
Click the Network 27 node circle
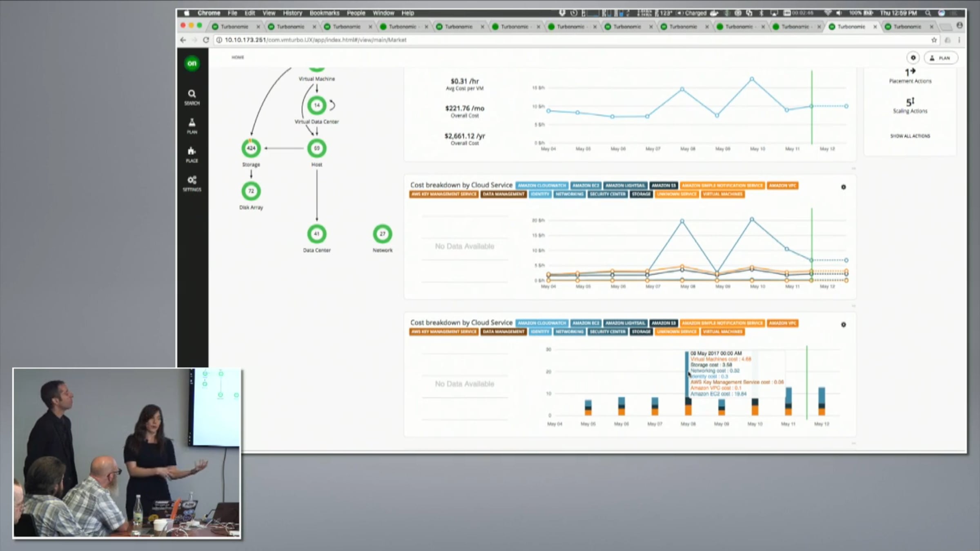coord(382,234)
